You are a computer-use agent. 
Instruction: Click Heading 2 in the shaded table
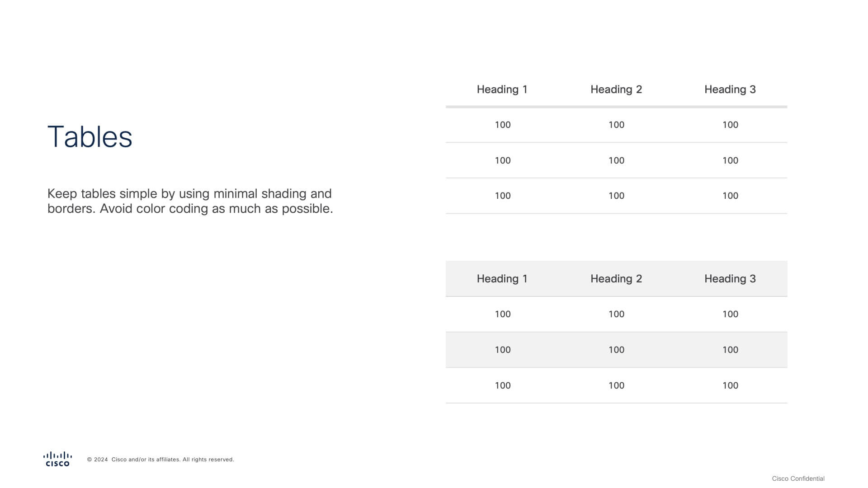coord(616,278)
